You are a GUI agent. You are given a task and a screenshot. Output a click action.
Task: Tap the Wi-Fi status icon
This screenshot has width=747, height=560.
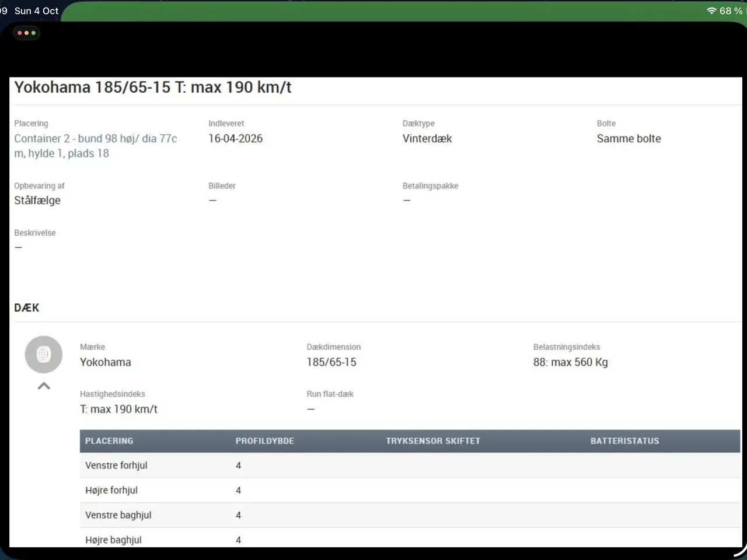click(x=711, y=11)
